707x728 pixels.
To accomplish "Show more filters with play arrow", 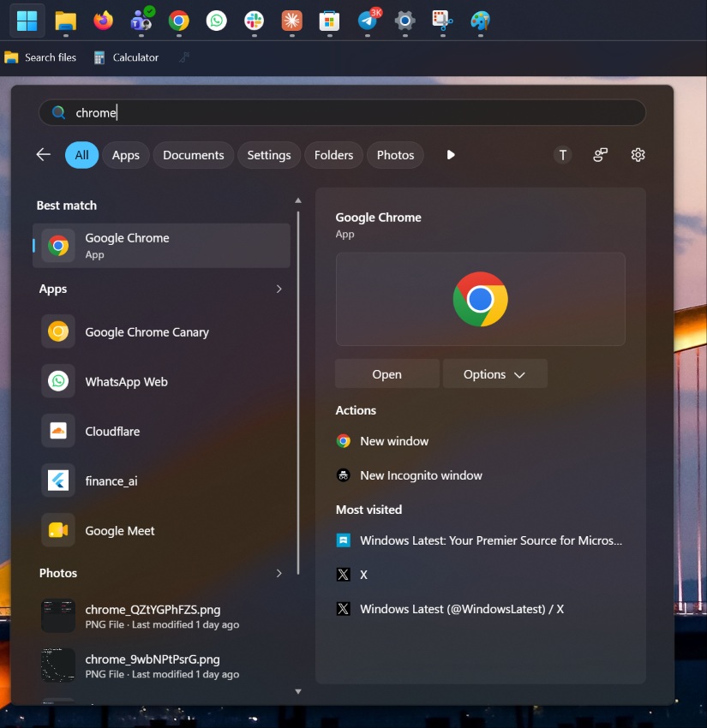I will (x=450, y=155).
